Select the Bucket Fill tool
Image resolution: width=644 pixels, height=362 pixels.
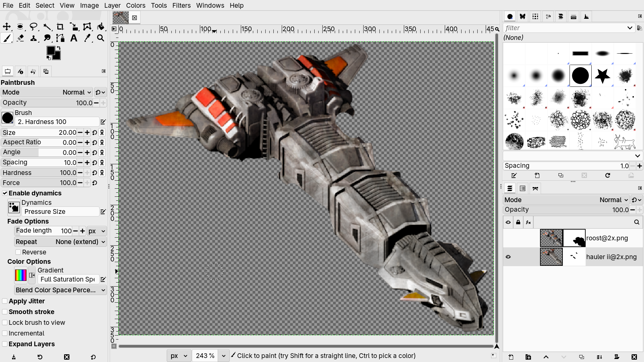point(101,27)
